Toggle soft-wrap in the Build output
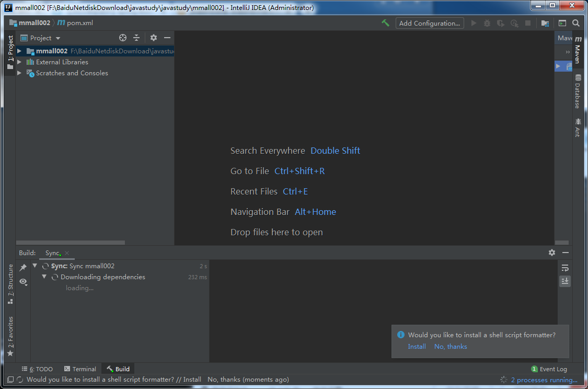 565,268
